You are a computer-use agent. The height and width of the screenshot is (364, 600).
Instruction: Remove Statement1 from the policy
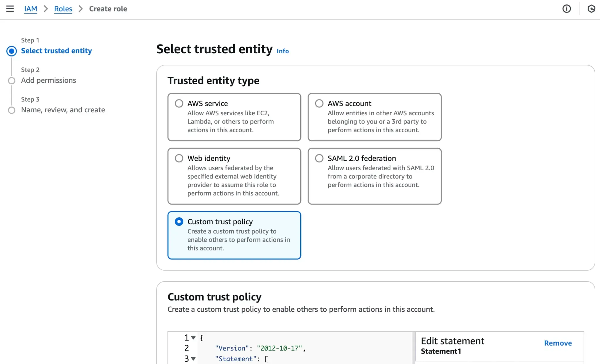click(x=558, y=343)
